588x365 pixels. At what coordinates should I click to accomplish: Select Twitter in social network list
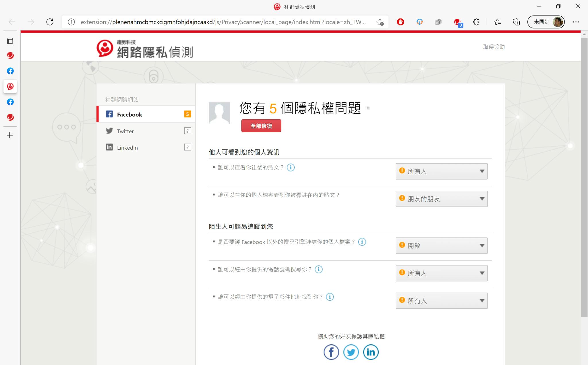point(146,131)
